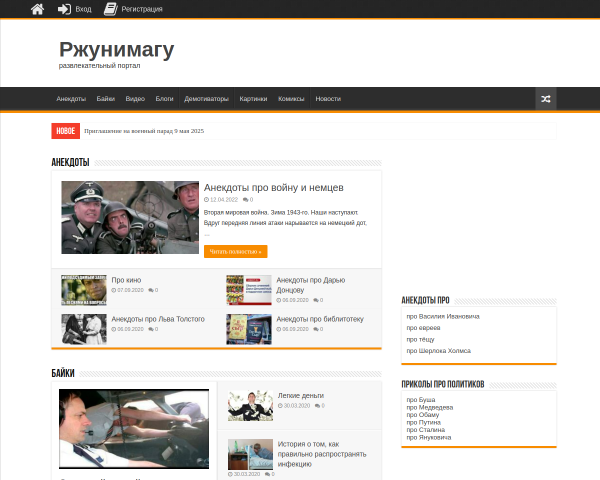Open про Медведева politician link
The image size is (600, 480).
(430, 407)
